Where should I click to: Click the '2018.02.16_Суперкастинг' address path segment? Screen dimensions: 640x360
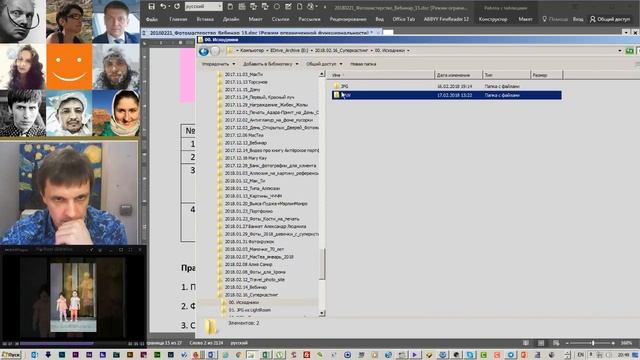pyautogui.click(x=342, y=51)
